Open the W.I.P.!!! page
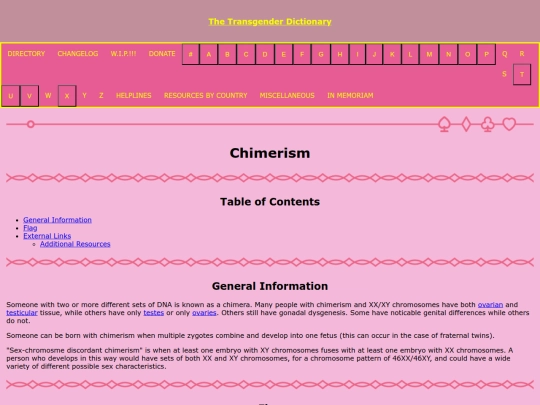Screen dimensions: 540x405 point(123,54)
